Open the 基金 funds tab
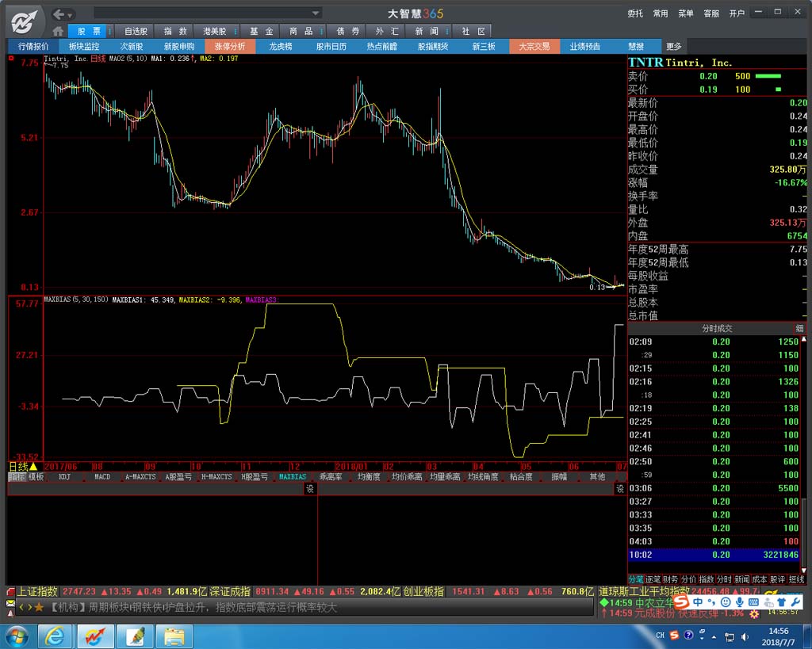812x649 pixels. coord(261,32)
